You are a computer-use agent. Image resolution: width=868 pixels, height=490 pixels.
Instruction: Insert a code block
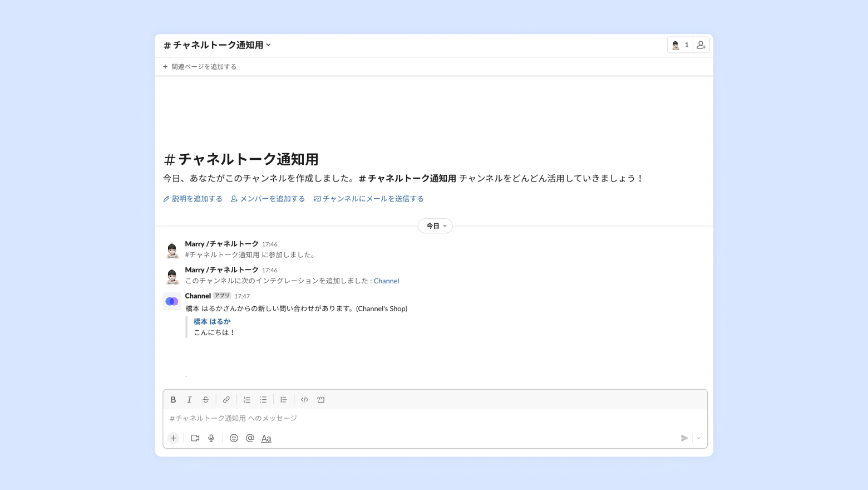point(321,400)
